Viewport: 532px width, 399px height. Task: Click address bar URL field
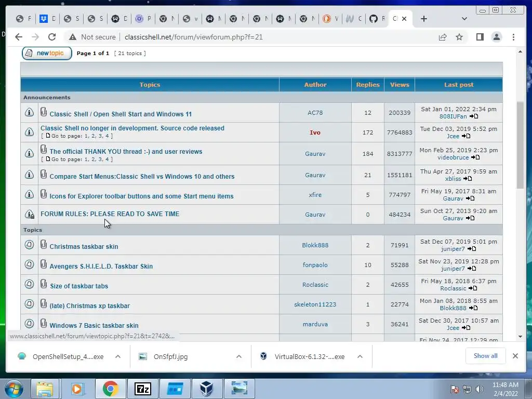coord(193,37)
